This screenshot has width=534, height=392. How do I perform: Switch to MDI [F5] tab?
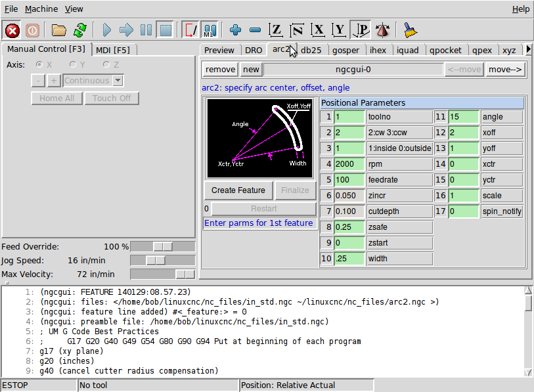click(113, 50)
